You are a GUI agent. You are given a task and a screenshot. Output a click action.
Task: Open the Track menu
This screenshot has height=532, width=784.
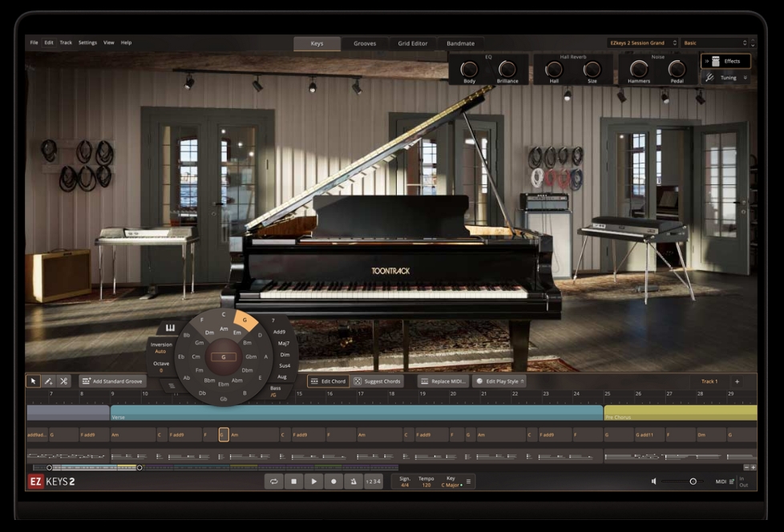click(66, 42)
